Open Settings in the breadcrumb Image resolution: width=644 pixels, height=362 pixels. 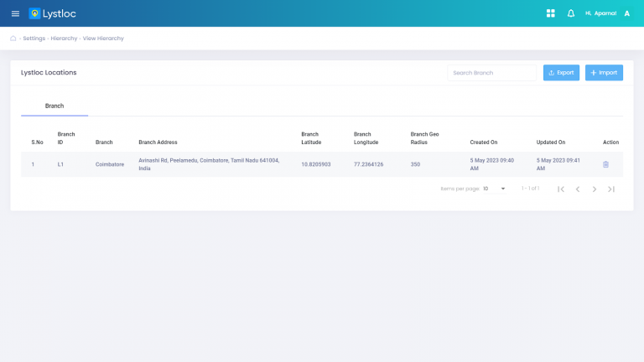point(34,39)
